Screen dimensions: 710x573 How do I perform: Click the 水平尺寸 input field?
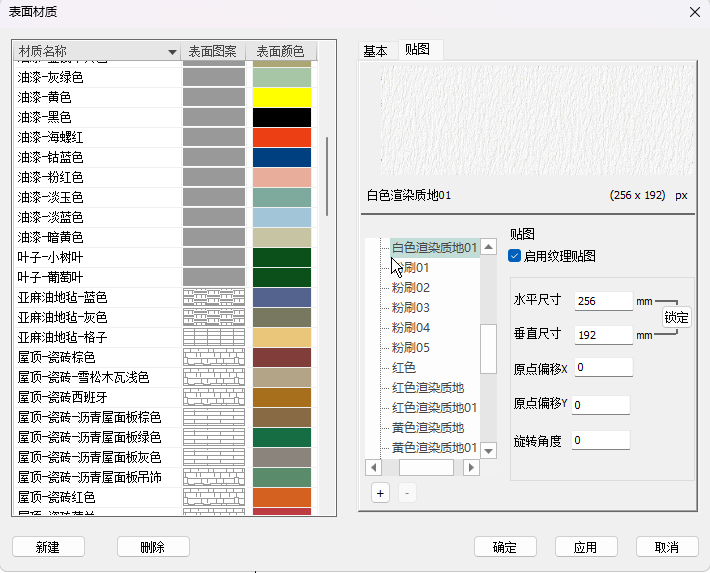pos(603,301)
